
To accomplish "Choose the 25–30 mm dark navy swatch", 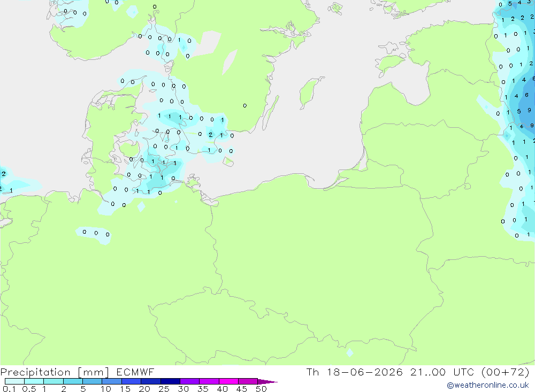I will [170, 381].
